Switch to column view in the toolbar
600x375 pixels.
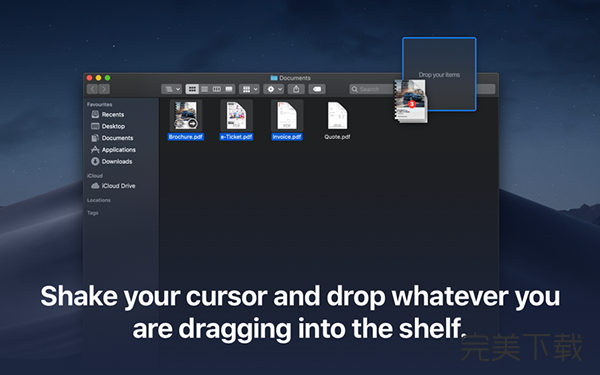coord(217,89)
